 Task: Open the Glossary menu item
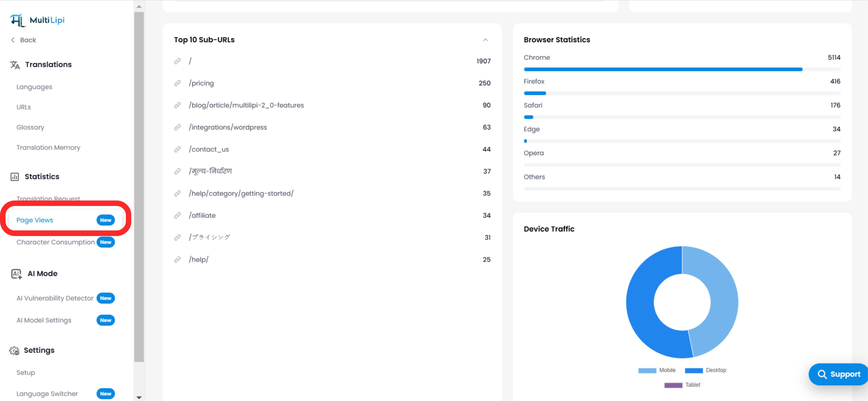point(30,127)
